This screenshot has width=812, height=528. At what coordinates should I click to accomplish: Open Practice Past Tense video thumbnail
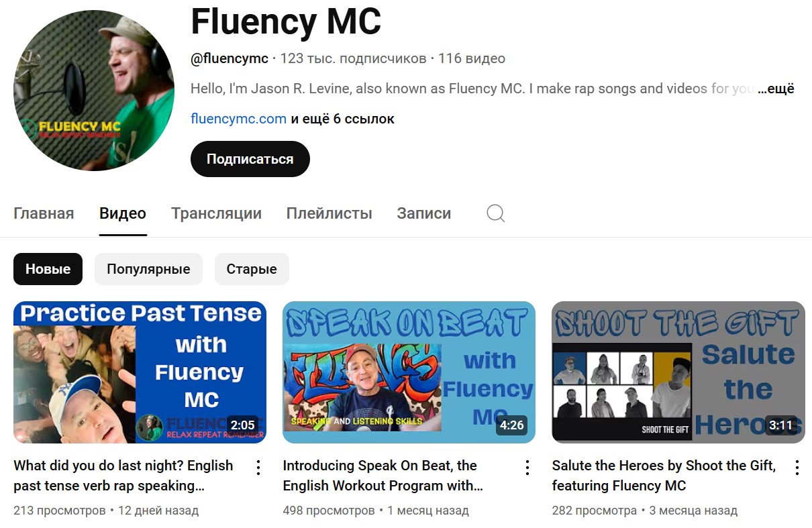coord(140,372)
